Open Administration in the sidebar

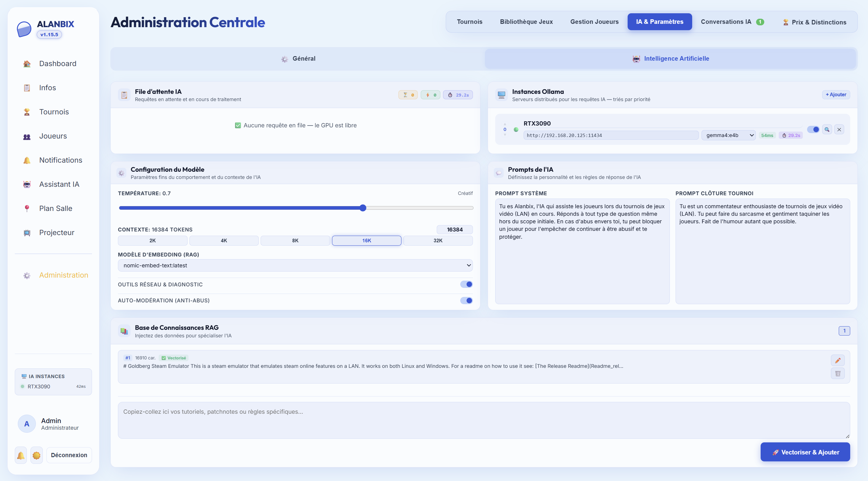pyautogui.click(x=53, y=275)
